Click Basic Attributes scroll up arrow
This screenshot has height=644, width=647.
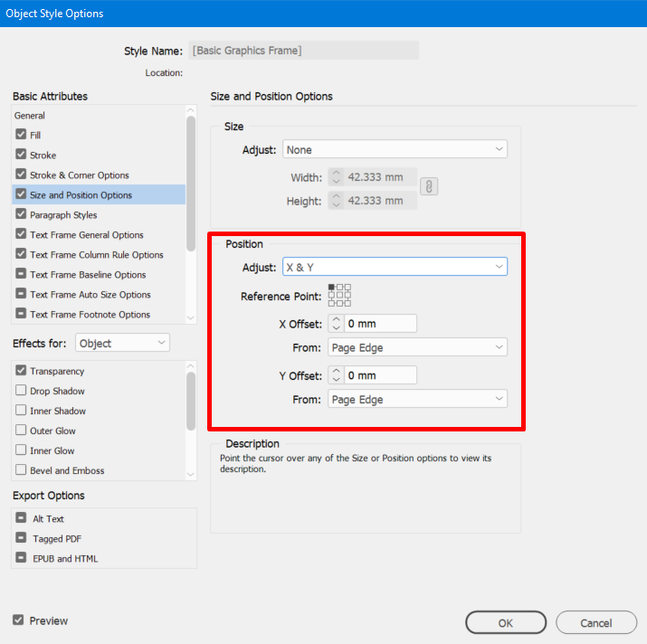point(191,110)
